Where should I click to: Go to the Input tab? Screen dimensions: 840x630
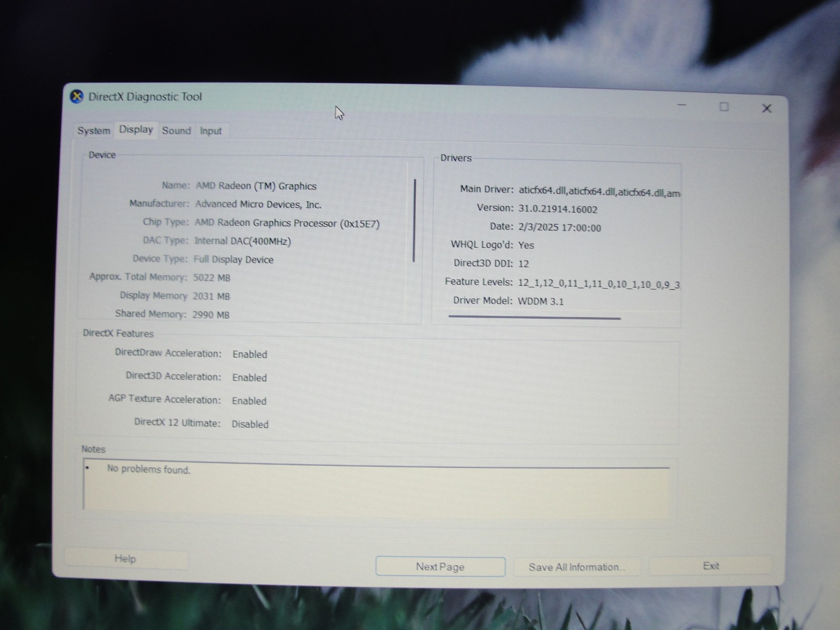[211, 131]
